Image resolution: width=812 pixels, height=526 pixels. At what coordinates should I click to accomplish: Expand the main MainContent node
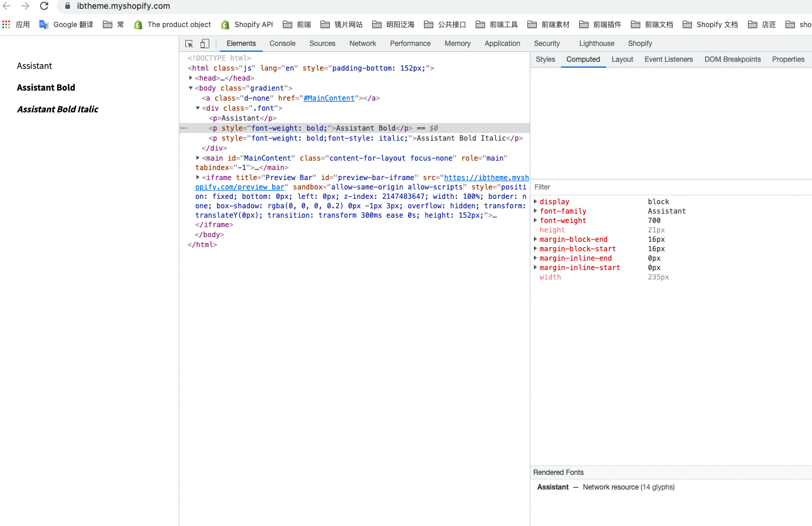click(x=198, y=158)
